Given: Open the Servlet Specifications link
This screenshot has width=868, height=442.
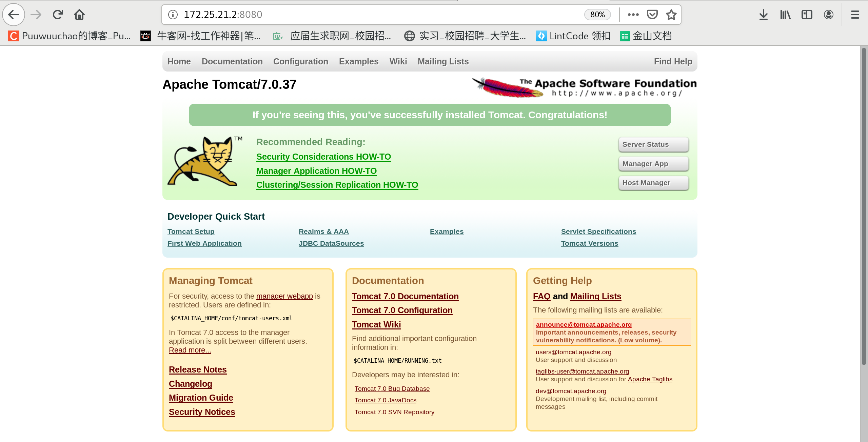Looking at the screenshot, I should (598, 232).
